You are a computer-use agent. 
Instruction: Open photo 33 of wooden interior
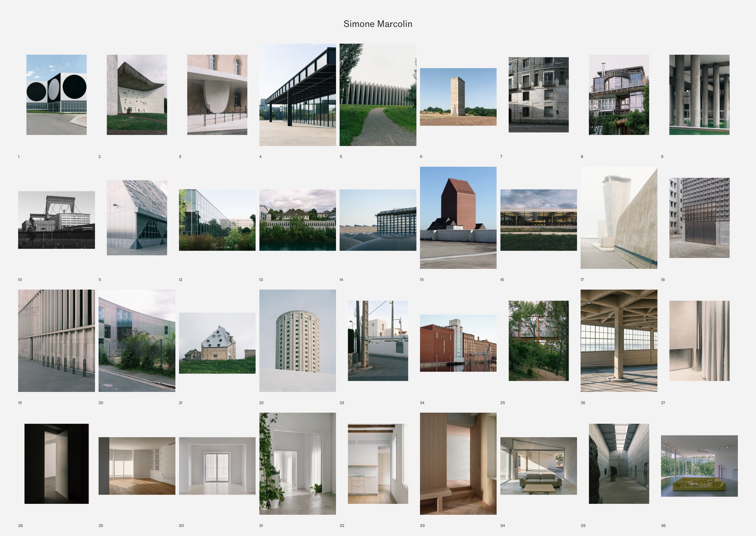458,463
